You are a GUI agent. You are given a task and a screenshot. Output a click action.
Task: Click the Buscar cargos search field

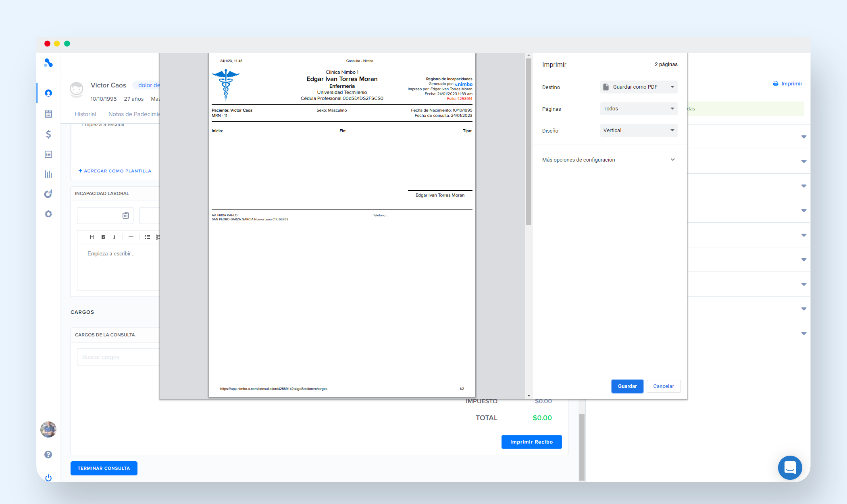click(x=118, y=357)
